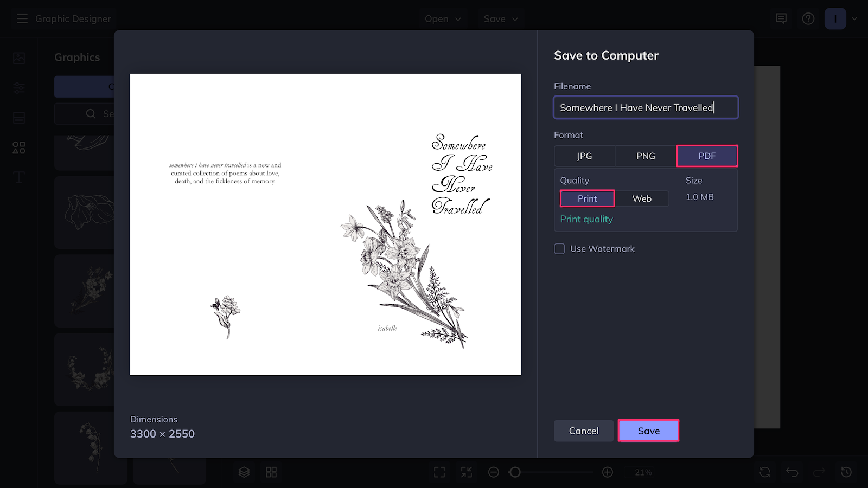Enable the Use Watermark checkbox
Viewport: 868px width, 488px height.
tap(559, 248)
